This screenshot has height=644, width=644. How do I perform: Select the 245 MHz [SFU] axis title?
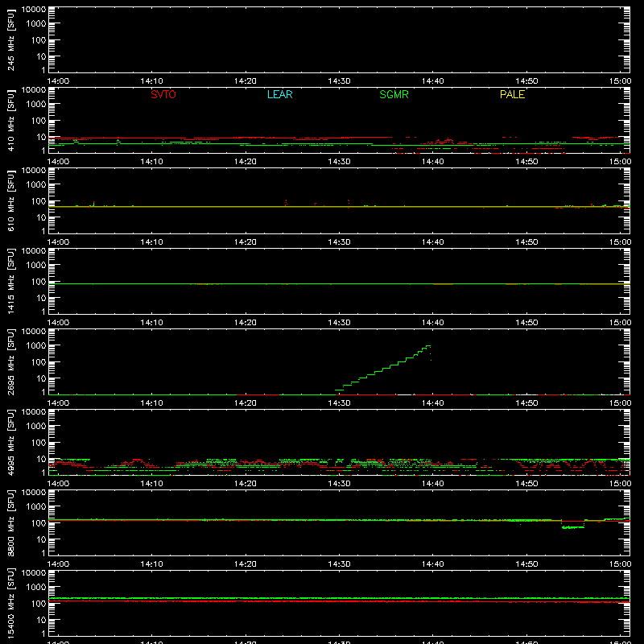11,39
